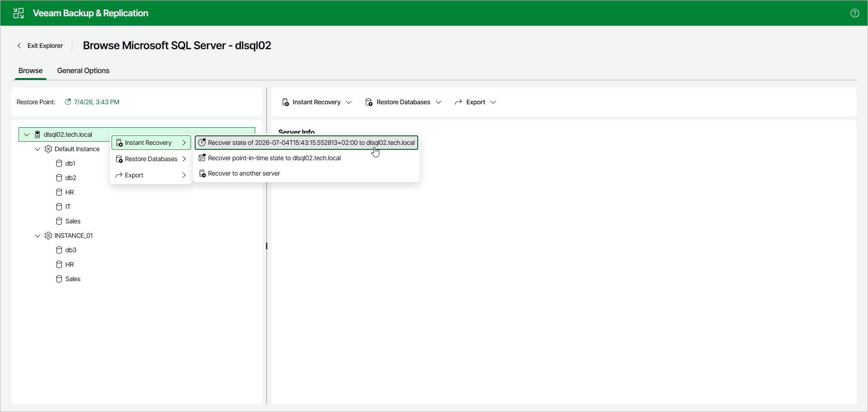Click the INSTANCE_01 gear icon

48,236
